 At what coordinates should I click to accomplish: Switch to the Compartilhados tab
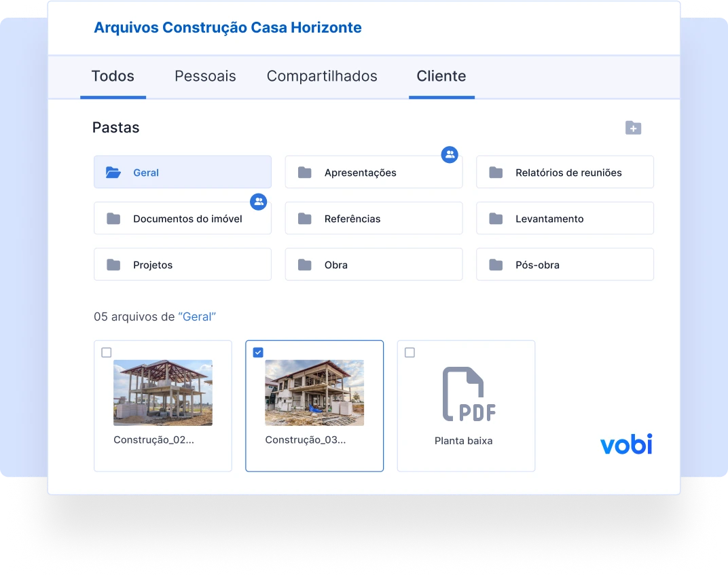(322, 76)
